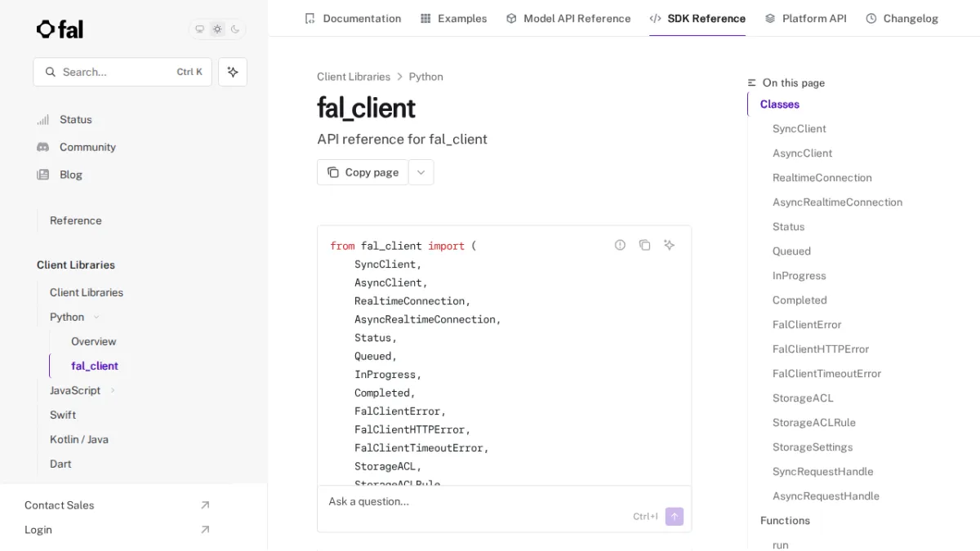Jump to StorageACLRule in page outline

pos(814,423)
